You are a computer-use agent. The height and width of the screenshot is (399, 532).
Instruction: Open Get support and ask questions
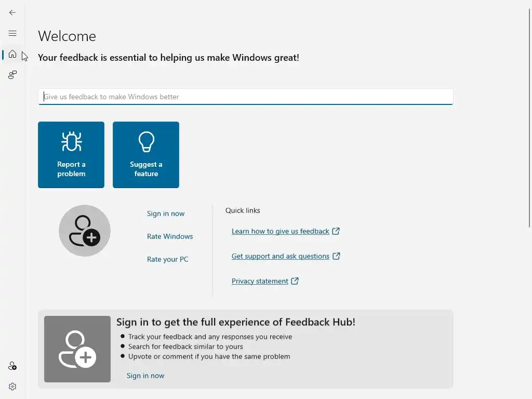280,256
